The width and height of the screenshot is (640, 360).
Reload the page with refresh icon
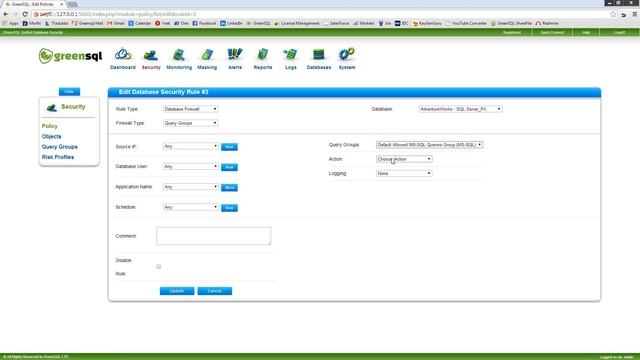click(25, 14)
